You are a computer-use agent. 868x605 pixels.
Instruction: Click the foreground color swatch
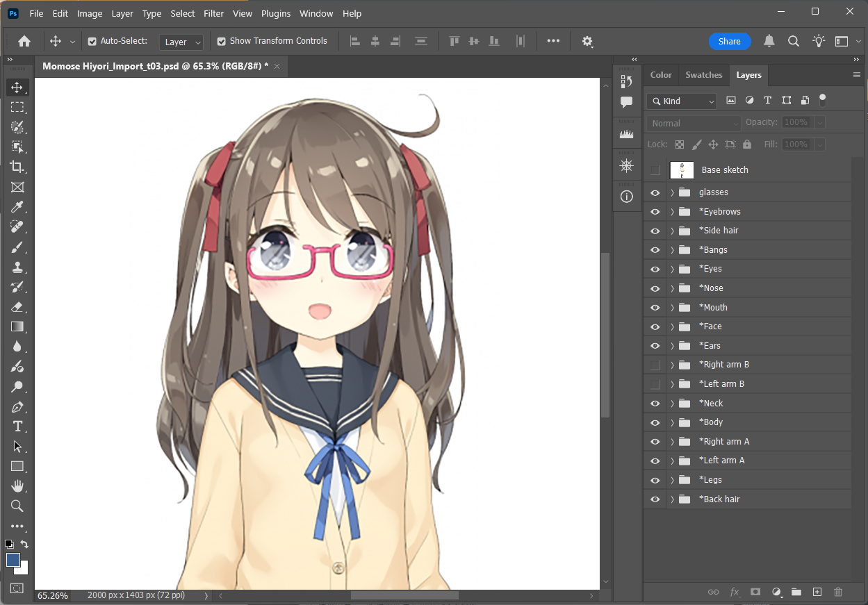click(x=13, y=560)
